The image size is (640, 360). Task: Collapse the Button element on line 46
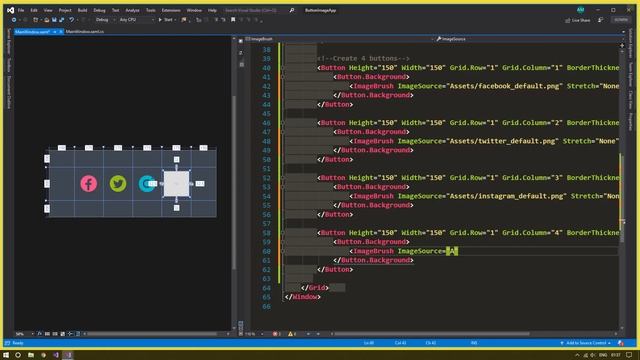point(282,123)
